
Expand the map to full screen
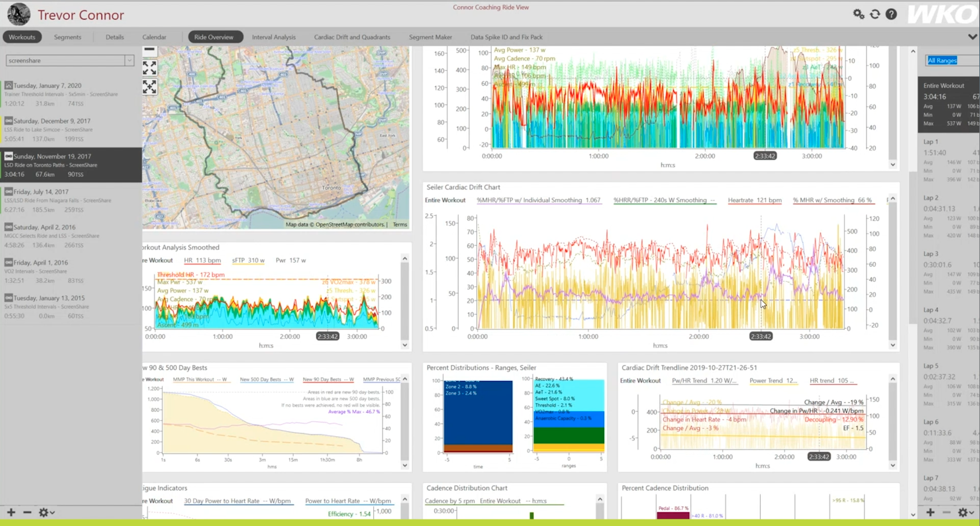tap(150, 67)
